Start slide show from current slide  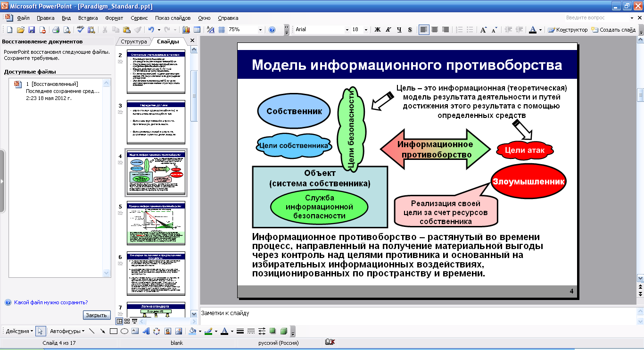(x=134, y=321)
